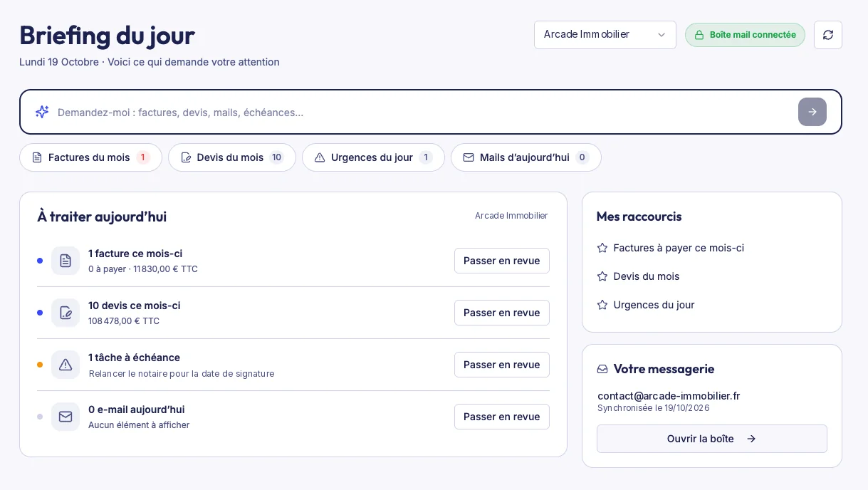Click the 10 devis ce mois-ci title
868x490 pixels.
(134, 306)
